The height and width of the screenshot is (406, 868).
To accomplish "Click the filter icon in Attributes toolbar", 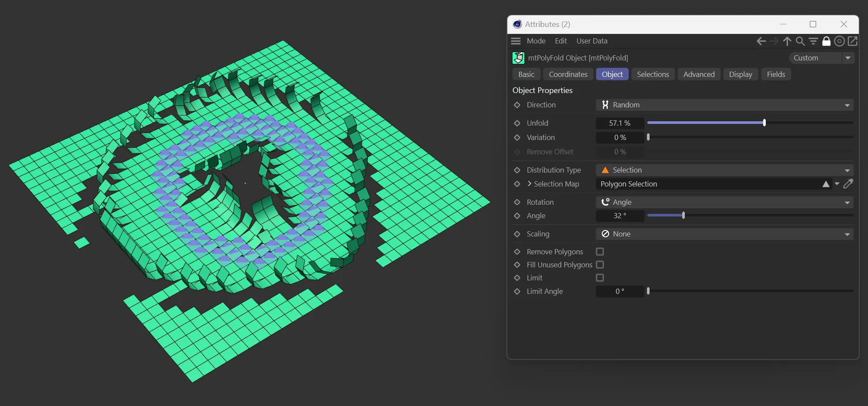I will coord(813,41).
